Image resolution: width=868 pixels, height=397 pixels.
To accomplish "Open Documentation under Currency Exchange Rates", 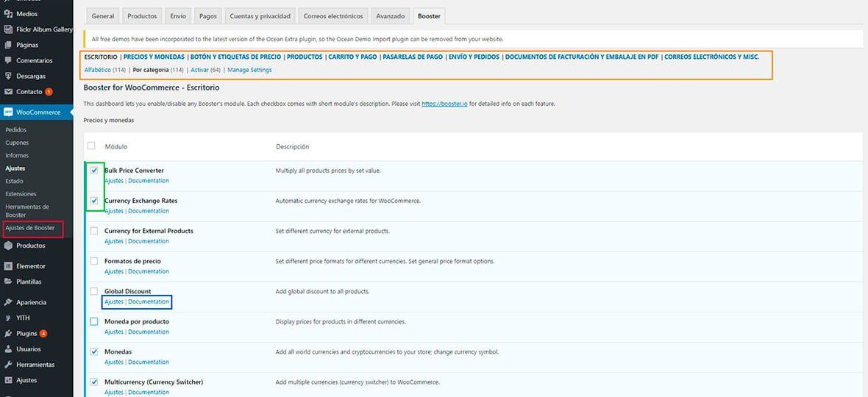I will click(149, 211).
